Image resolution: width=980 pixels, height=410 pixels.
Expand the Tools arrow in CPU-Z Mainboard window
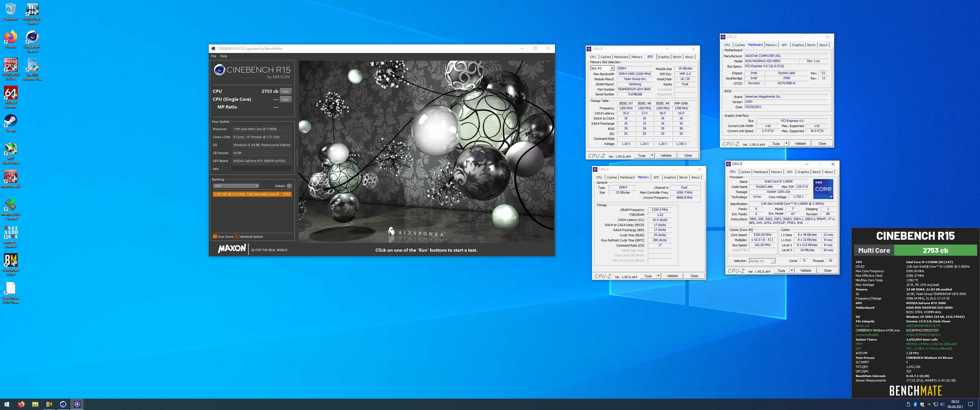tap(786, 143)
